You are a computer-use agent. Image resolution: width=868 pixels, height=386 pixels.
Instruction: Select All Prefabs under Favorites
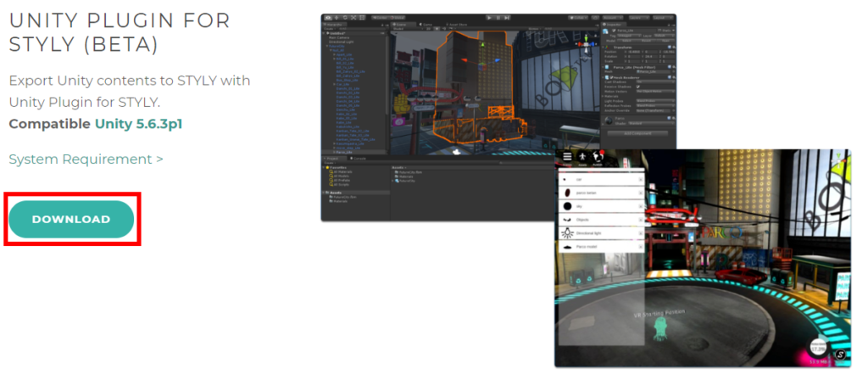pos(340,181)
